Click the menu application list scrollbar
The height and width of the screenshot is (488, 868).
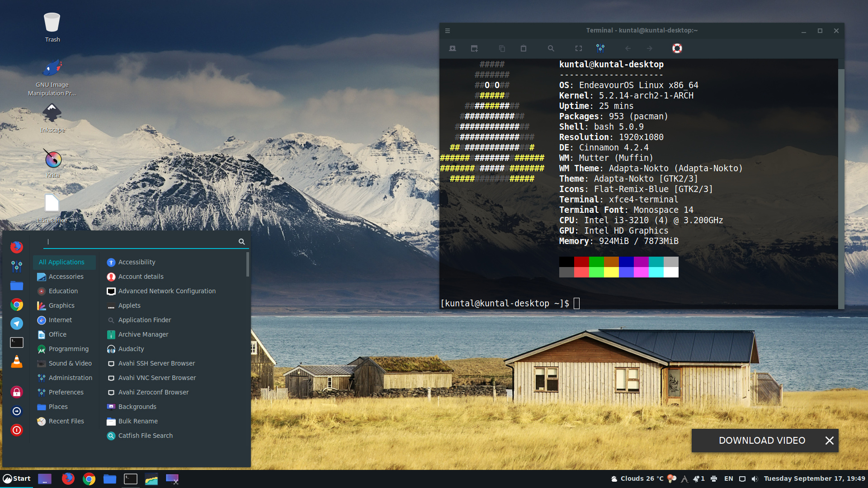247,265
